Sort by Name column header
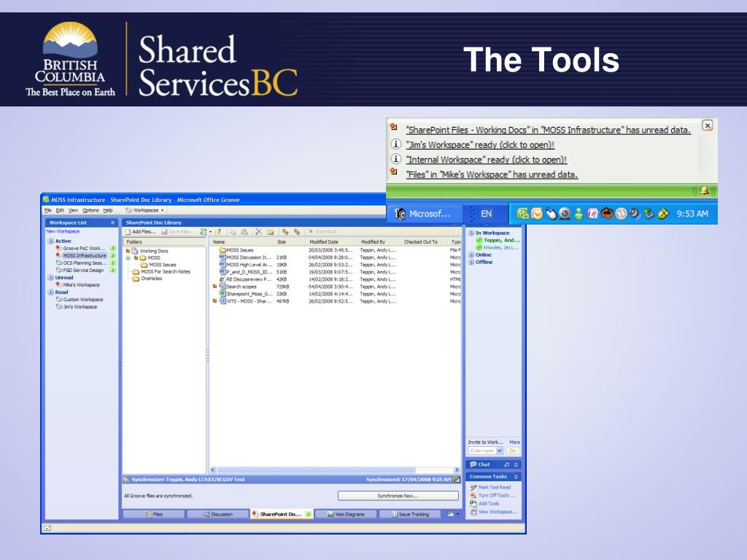This screenshot has width=747, height=560. [241, 242]
